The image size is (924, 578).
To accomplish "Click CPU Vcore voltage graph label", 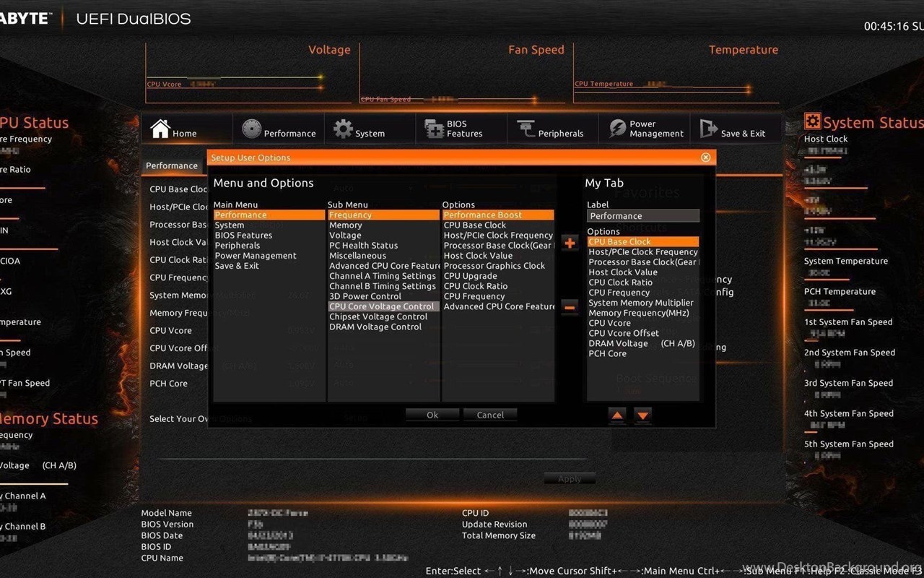I will pyautogui.click(x=164, y=85).
